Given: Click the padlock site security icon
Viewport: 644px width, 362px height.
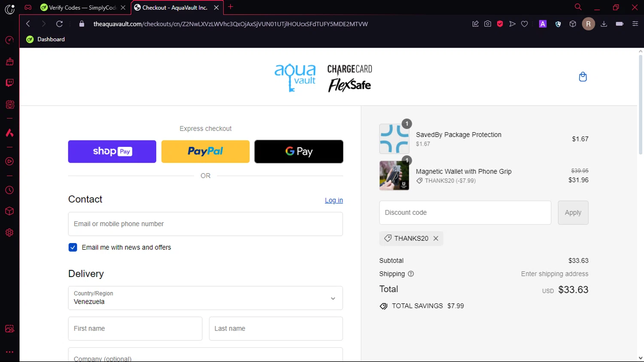Looking at the screenshot, I should click(x=82, y=24).
